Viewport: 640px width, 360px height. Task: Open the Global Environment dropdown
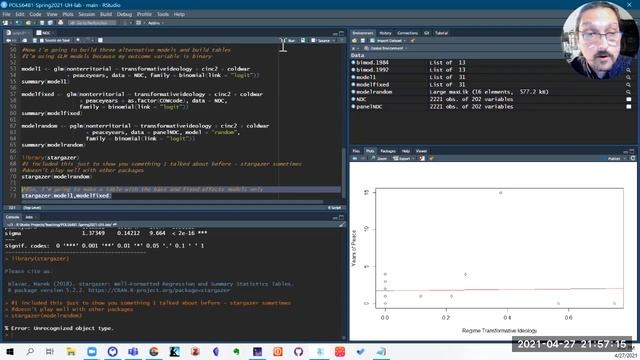[386, 48]
